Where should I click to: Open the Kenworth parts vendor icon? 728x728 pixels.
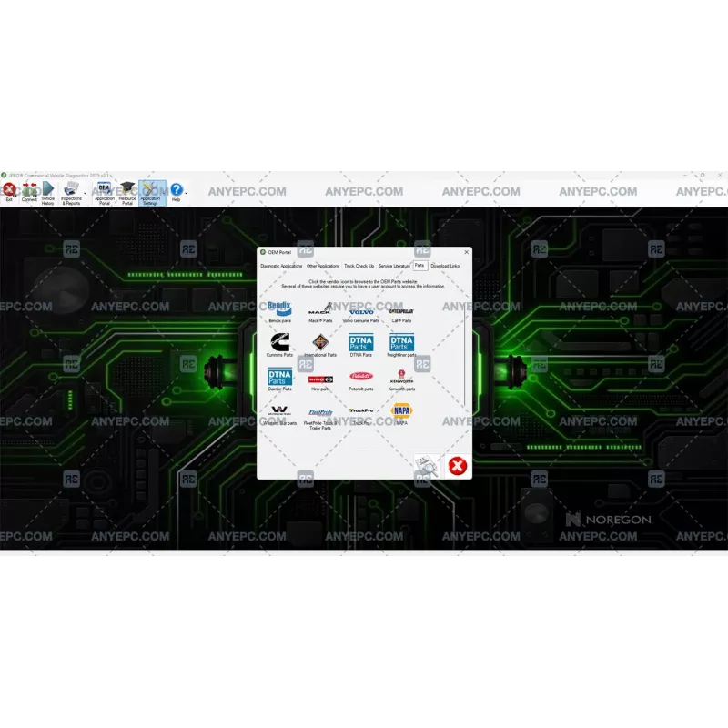(x=401, y=377)
